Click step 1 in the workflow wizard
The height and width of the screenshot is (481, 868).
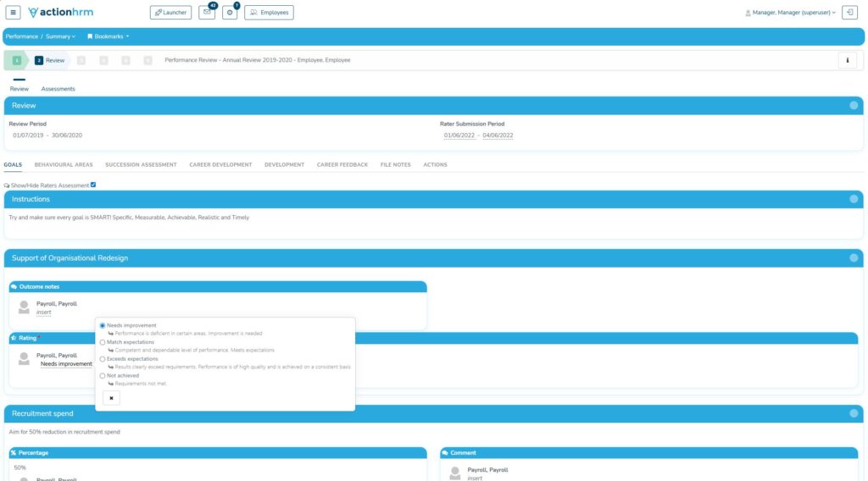[x=17, y=60]
